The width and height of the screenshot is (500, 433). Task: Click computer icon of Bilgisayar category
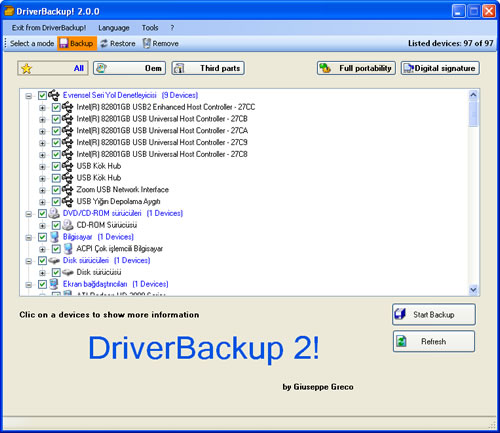pos(54,237)
